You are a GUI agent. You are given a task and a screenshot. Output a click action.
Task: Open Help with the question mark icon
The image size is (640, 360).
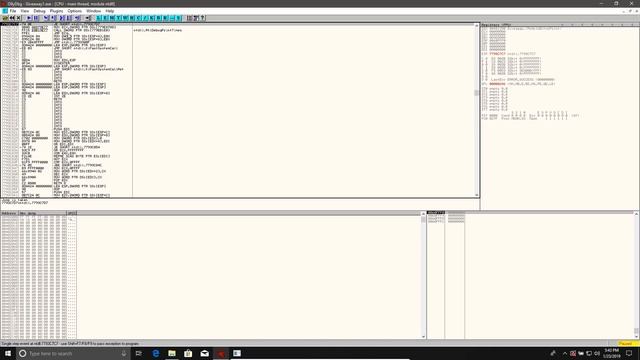pos(202,18)
